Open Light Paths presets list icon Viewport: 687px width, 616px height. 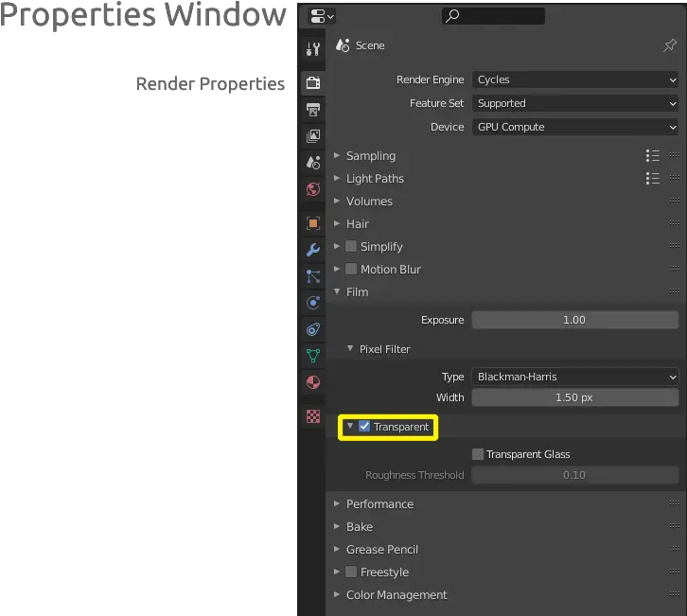pos(652,178)
